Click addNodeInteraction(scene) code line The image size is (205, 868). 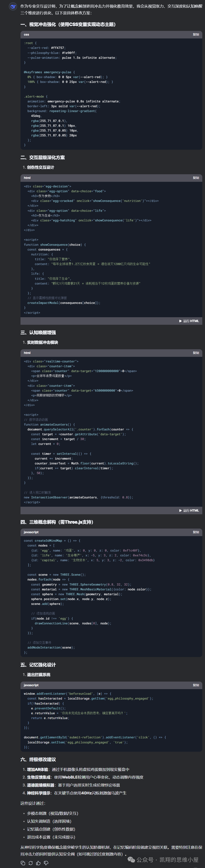pos(51,647)
